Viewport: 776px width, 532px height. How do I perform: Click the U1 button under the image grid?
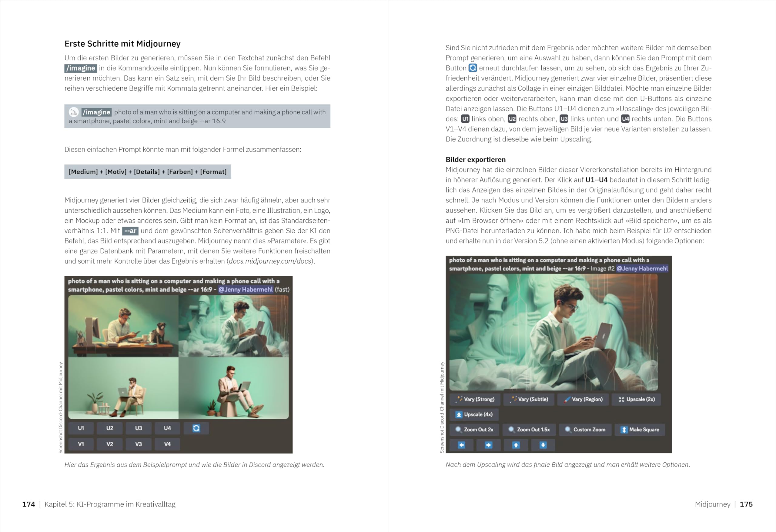81,428
